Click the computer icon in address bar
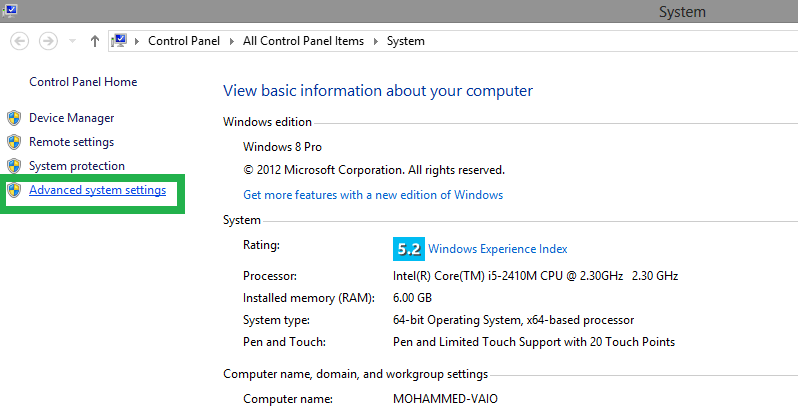 click(x=119, y=41)
